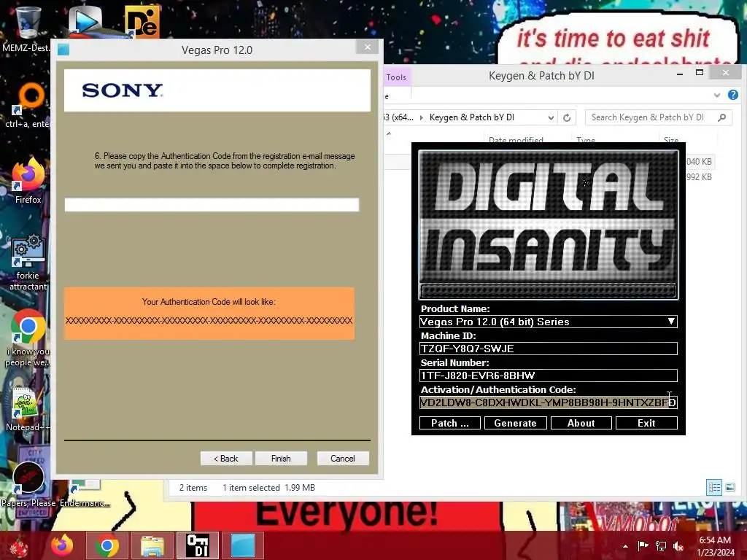The image size is (747, 560).
Task: Open Papers, Please desktop icon
Action: tap(28, 483)
